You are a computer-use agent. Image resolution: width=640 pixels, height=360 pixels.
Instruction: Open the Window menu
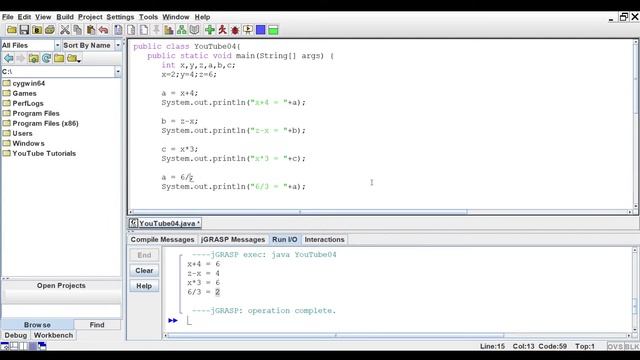point(176,17)
